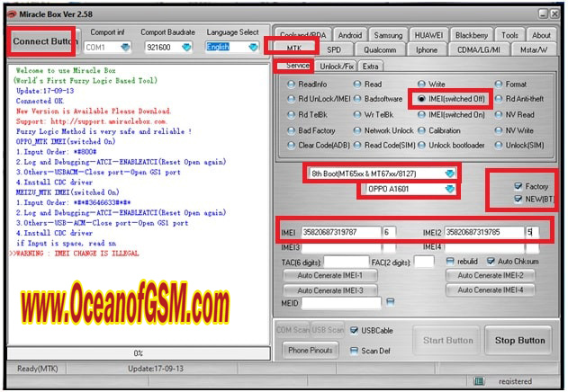Toggle the Auto Chksum checkbox
This screenshot has height=392, width=568.
(x=491, y=261)
